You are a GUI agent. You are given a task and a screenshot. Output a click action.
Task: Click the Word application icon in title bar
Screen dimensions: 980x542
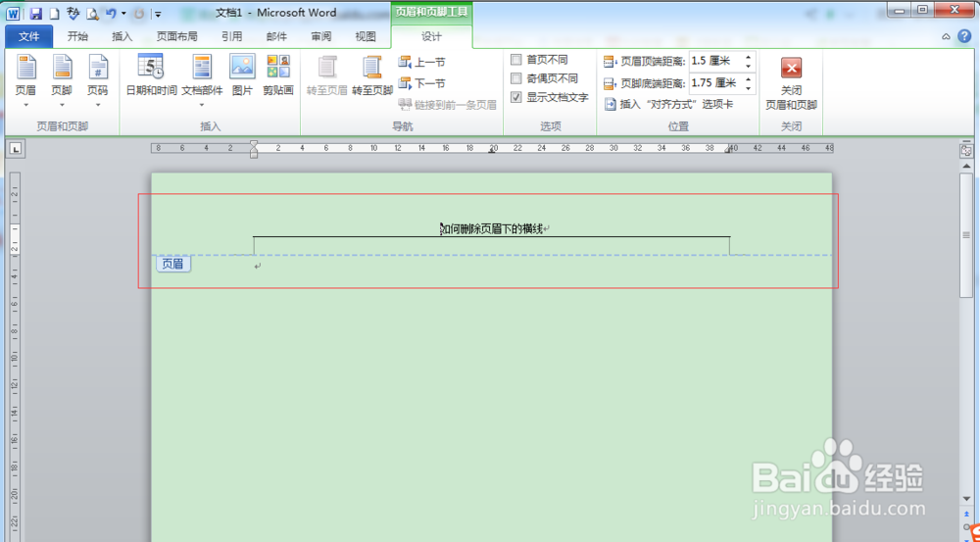(x=13, y=13)
